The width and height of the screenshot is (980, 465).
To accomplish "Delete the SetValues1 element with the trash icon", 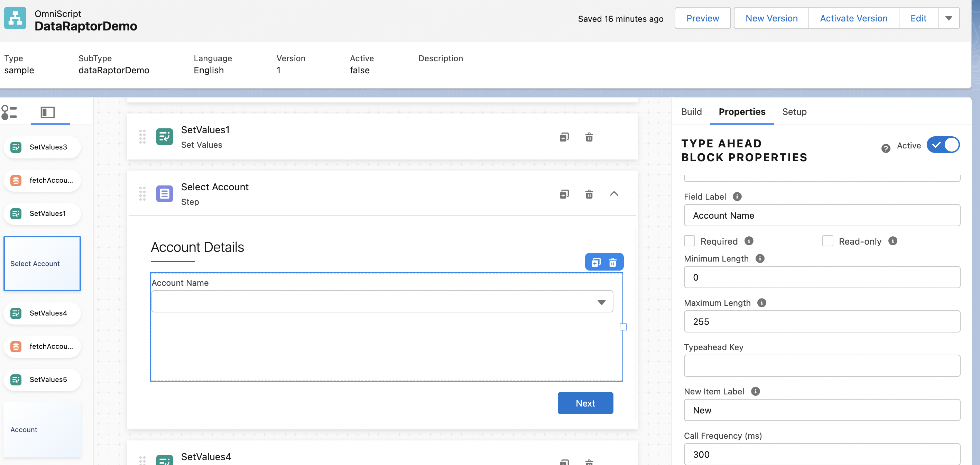I will pyautogui.click(x=589, y=137).
